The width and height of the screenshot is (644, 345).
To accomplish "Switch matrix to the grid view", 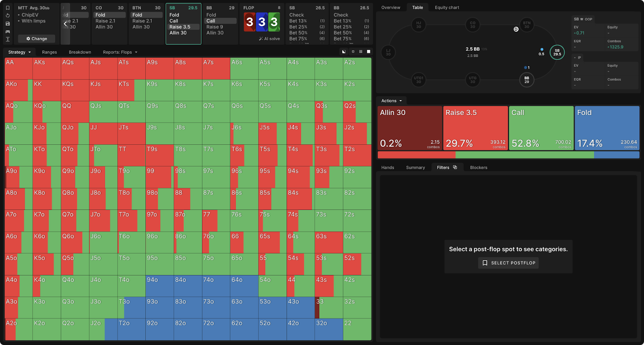I will (x=361, y=51).
